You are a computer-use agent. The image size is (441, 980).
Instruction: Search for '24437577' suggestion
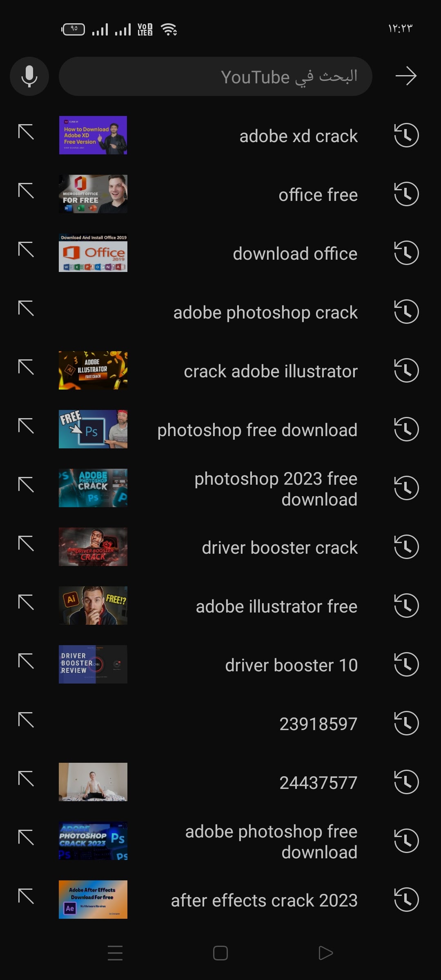318,783
